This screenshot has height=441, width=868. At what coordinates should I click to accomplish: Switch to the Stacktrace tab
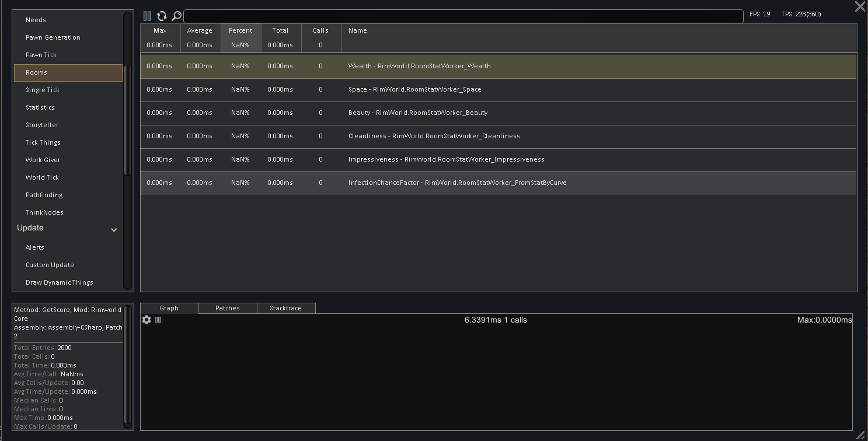pyautogui.click(x=286, y=308)
